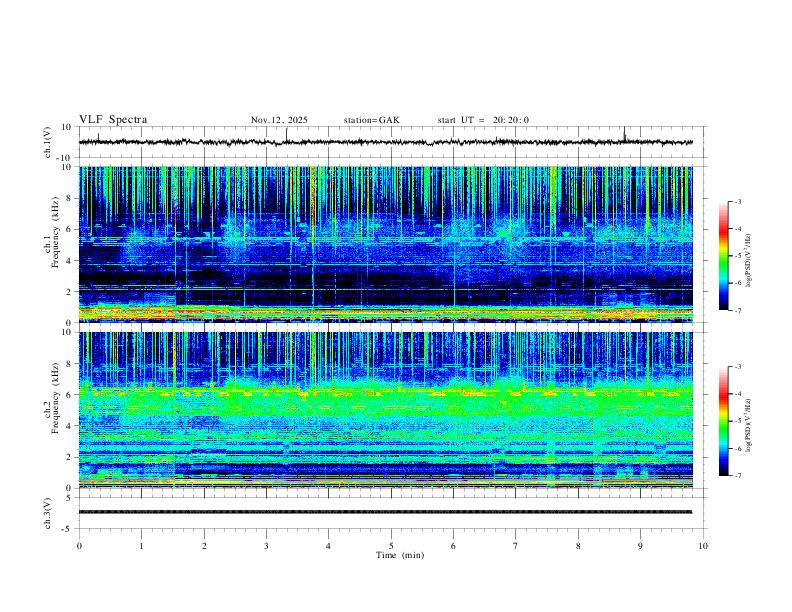This screenshot has height=612, width=792.
Task: Click the "ch.1(V)" waveform axis label
Action: [48, 142]
